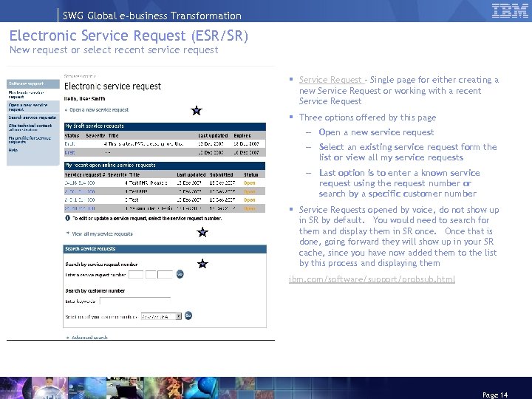Follow the Service Request link in the bullet text
This screenshot has width=532, height=399.
(332, 80)
